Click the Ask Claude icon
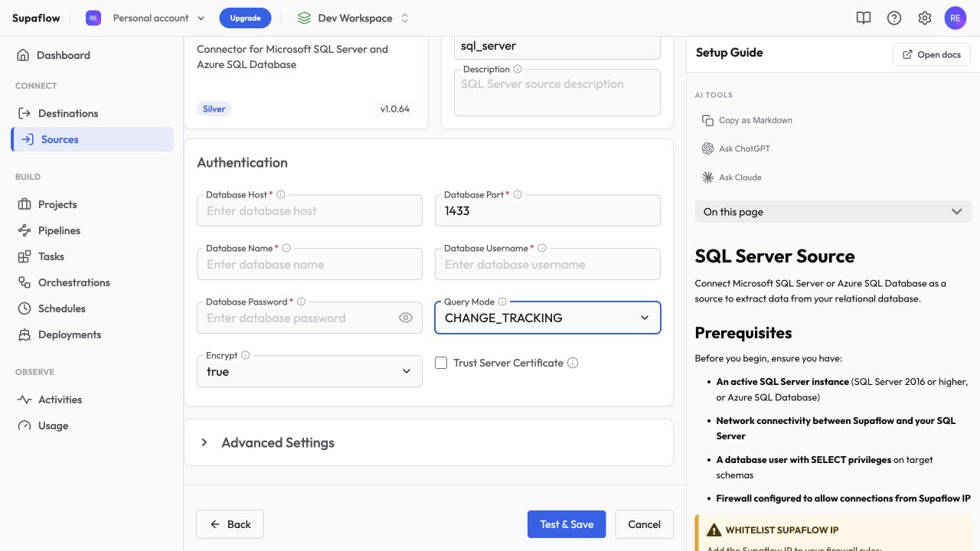The height and width of the screenshot is (551, 980). [x=707, y=177]
